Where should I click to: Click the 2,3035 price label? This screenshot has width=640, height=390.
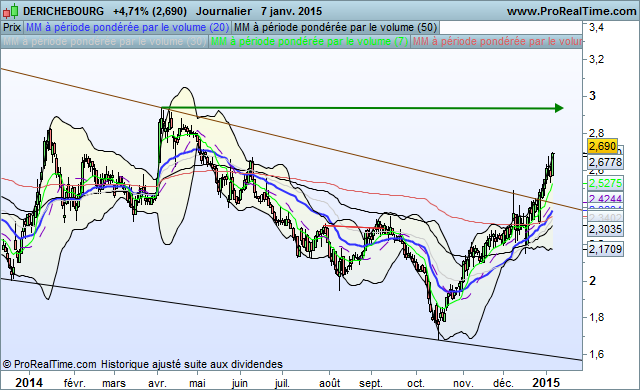[605, 229]
